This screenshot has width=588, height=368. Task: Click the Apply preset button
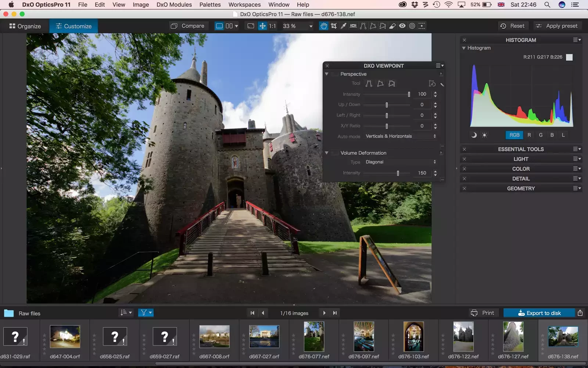click(x=556, y=26)
